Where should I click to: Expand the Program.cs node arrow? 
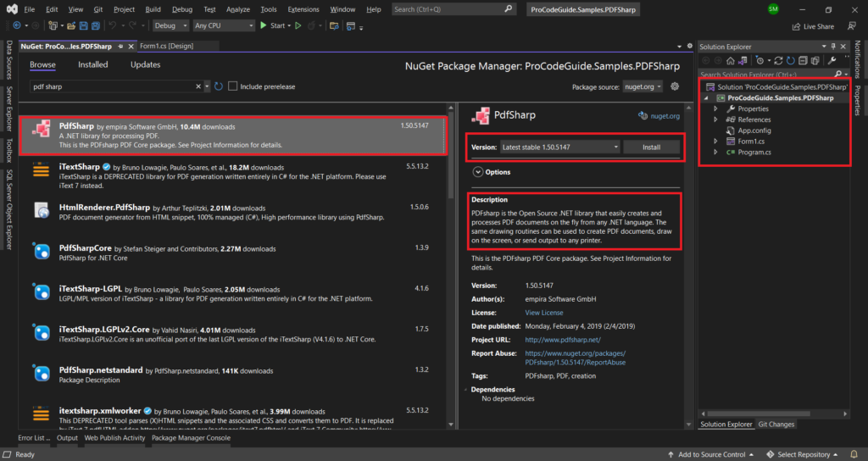(x=715, y=153)
